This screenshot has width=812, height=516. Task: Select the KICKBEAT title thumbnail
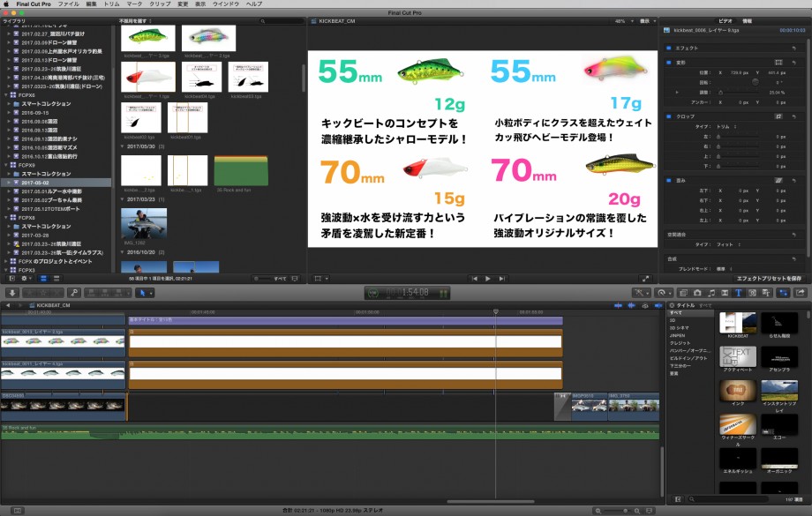point(738,323)
